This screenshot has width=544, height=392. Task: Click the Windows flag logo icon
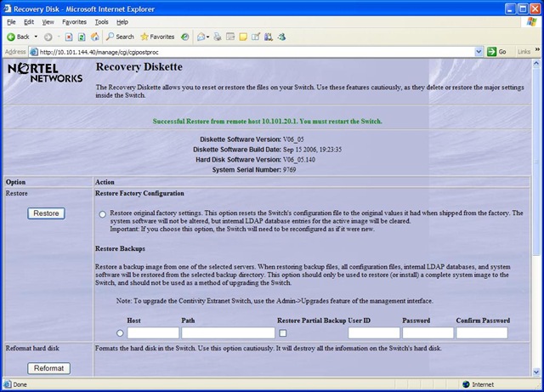(x=531, y=22)
